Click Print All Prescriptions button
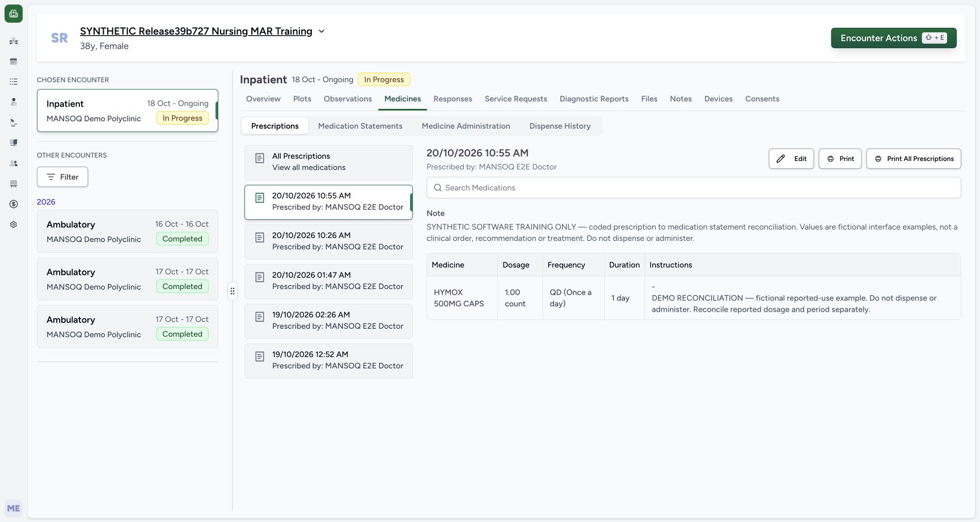Viewport: 980px width, 522px height. click(x=914, y=159)
